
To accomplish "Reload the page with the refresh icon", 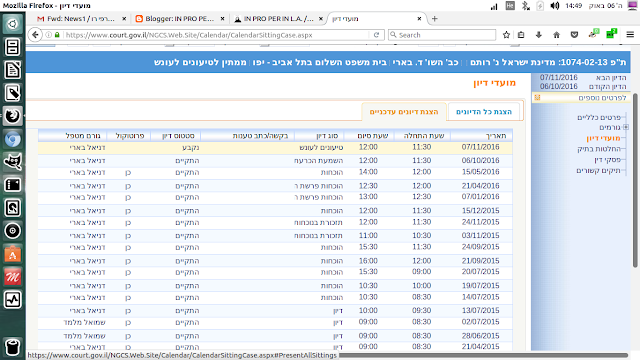I will [376, 35].
